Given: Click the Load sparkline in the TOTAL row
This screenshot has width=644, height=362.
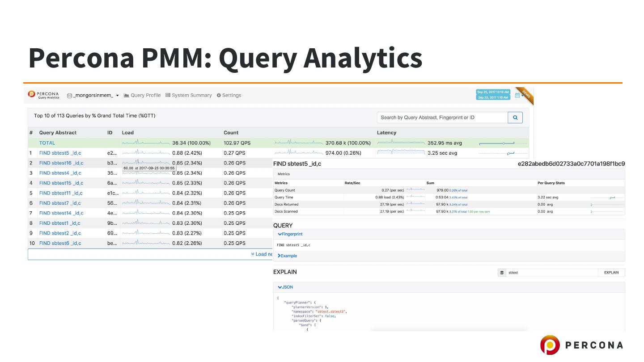Looking at the screenshot, I should pyautogui.click(x=146, y=143).
